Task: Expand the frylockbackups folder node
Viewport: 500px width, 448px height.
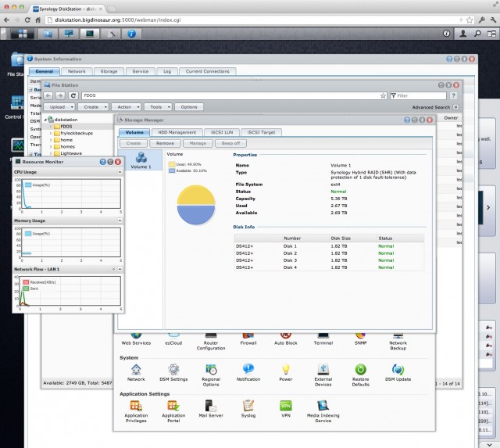Action: pos(51,133)
